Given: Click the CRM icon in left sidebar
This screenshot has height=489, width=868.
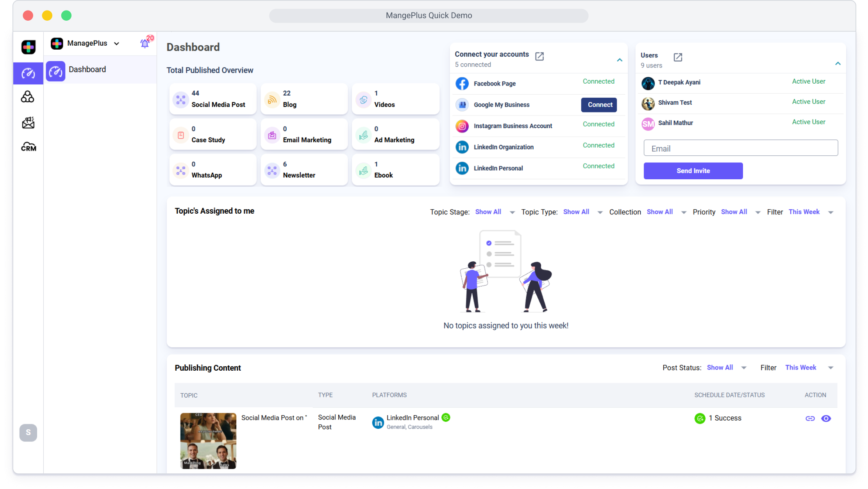Looking at the screenshot, I should pyautogui.click(x=28, y=147).
